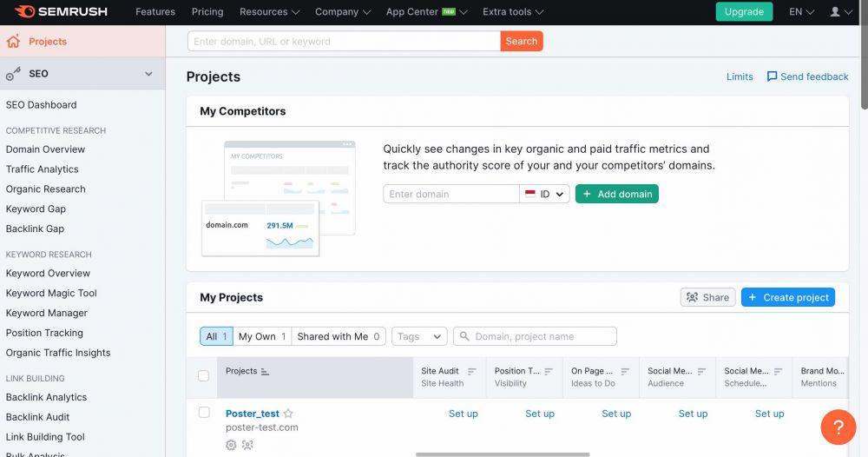
Task: Open Organic Research in sidebar
Action: tap(45, 189)
